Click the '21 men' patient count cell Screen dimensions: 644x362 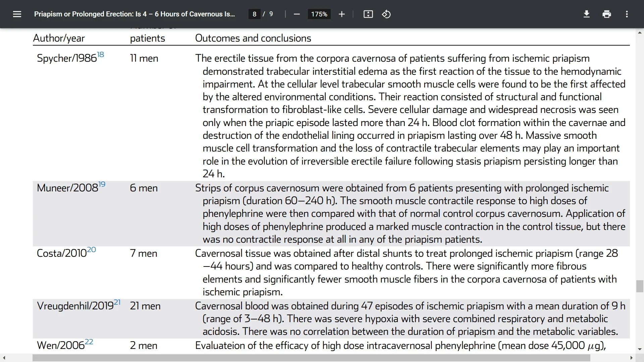pos(145,306)
